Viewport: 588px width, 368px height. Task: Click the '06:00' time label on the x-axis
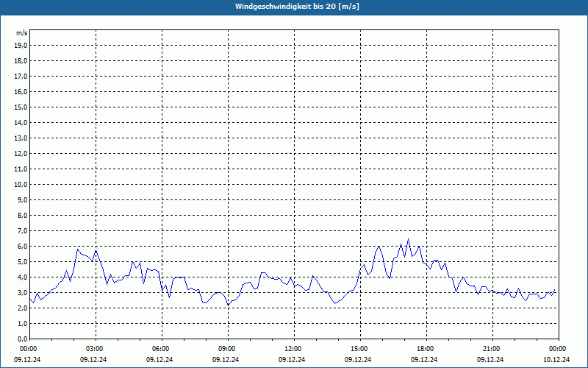point(161,349)
